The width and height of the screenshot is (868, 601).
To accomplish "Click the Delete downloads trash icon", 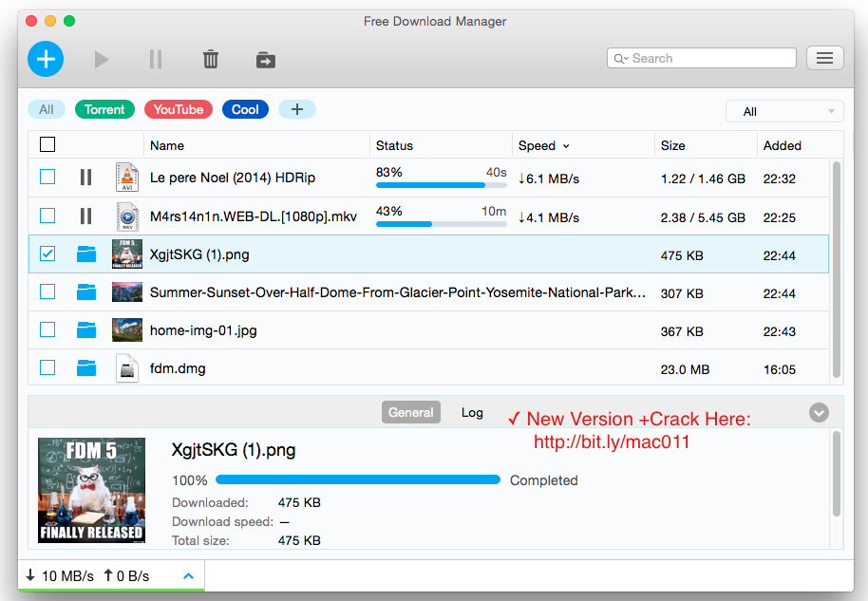I will [x=210, y=58].
